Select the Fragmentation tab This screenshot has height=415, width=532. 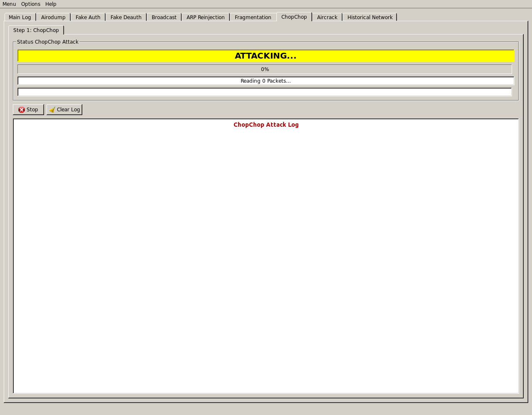tap(253, 17)
